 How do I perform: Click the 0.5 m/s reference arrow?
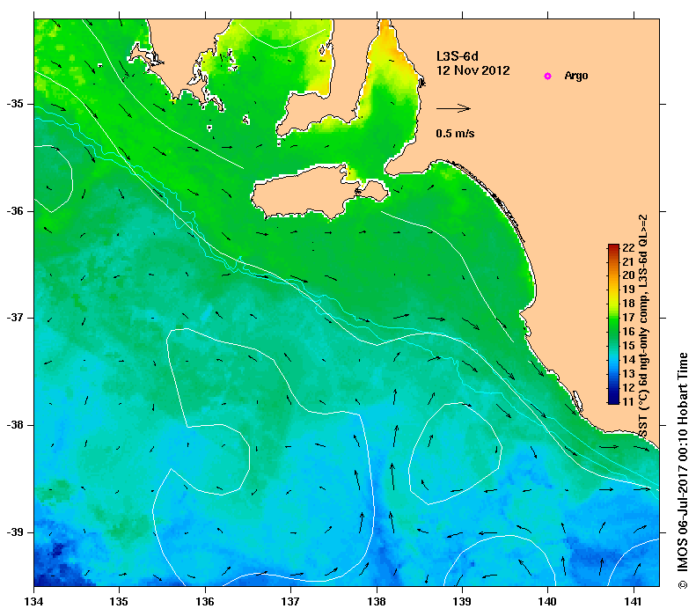pos(453,108)
